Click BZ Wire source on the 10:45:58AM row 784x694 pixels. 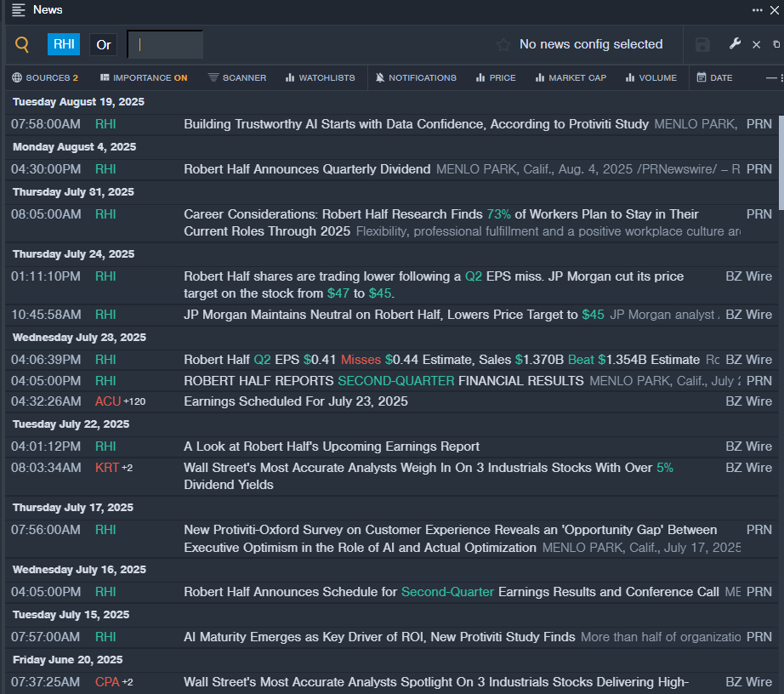pyautogui.click(x=748, y=315)
